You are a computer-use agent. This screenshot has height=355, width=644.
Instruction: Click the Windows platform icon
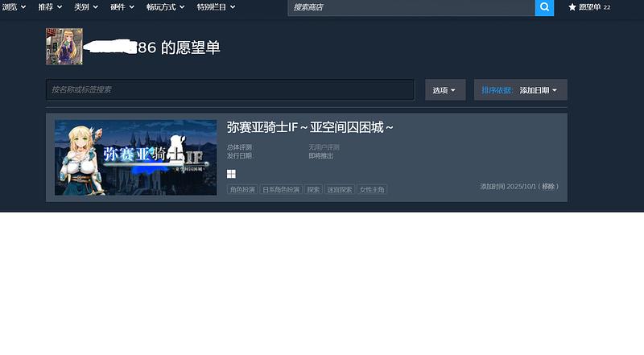[x=231, y=174]
